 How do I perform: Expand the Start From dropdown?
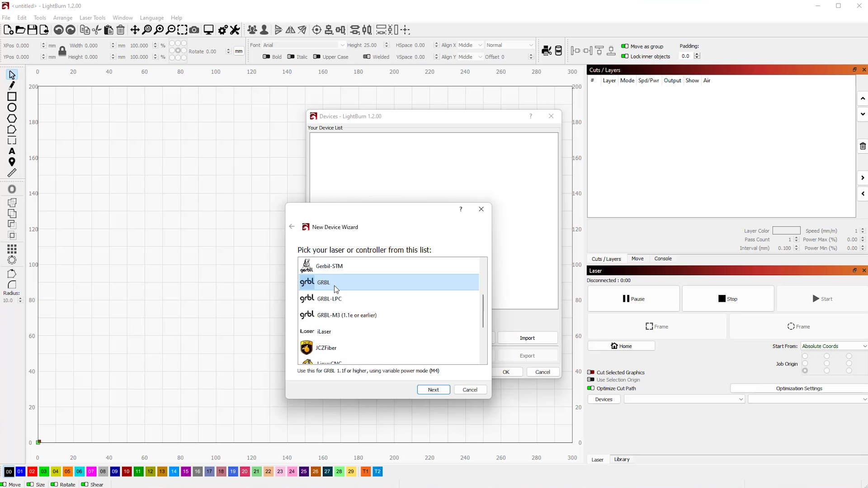[x=834, y=346]
